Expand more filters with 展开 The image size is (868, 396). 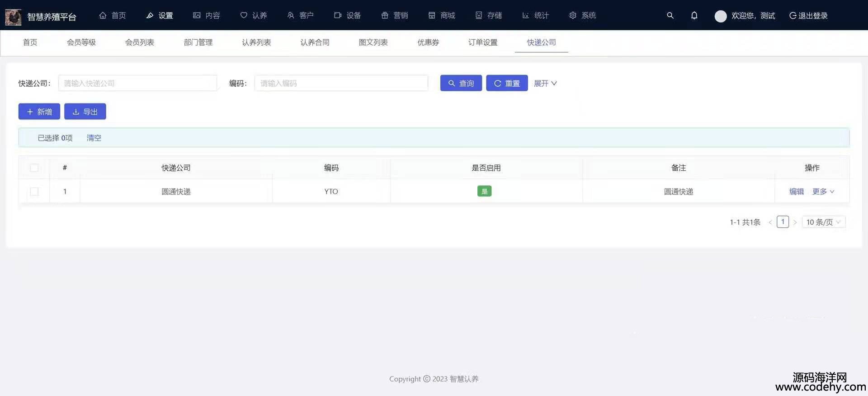pos(545,83)
